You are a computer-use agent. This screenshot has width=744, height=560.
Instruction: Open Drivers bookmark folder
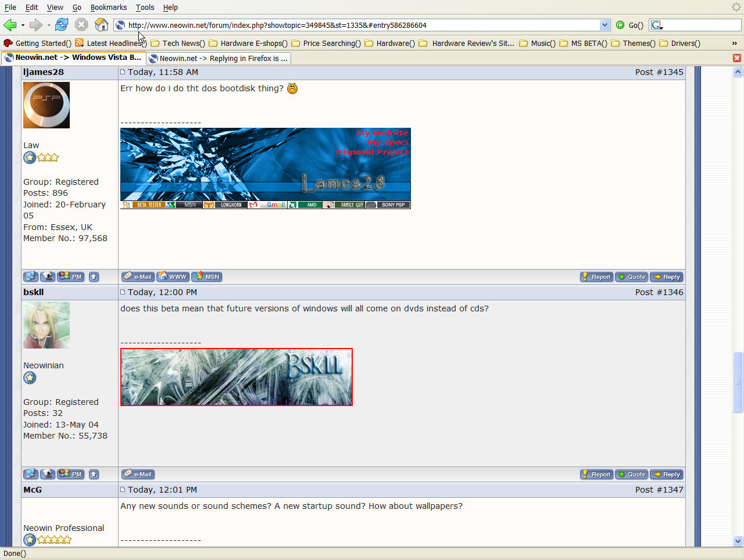point(679,43)
